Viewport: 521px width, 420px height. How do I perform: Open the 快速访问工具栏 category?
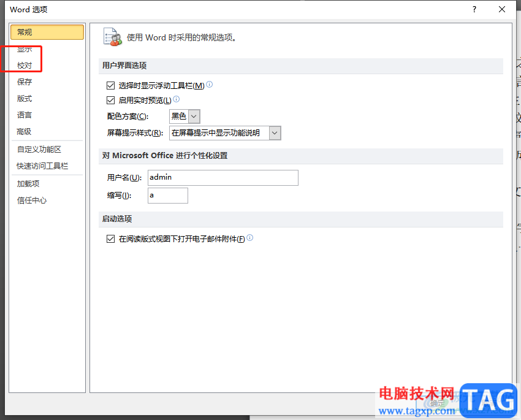[x=42, y=166]
